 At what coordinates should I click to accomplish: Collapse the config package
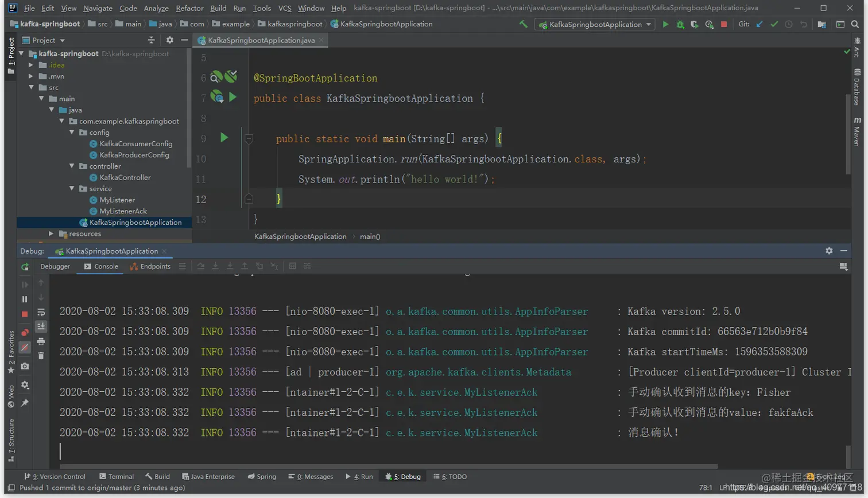point(72,133)
